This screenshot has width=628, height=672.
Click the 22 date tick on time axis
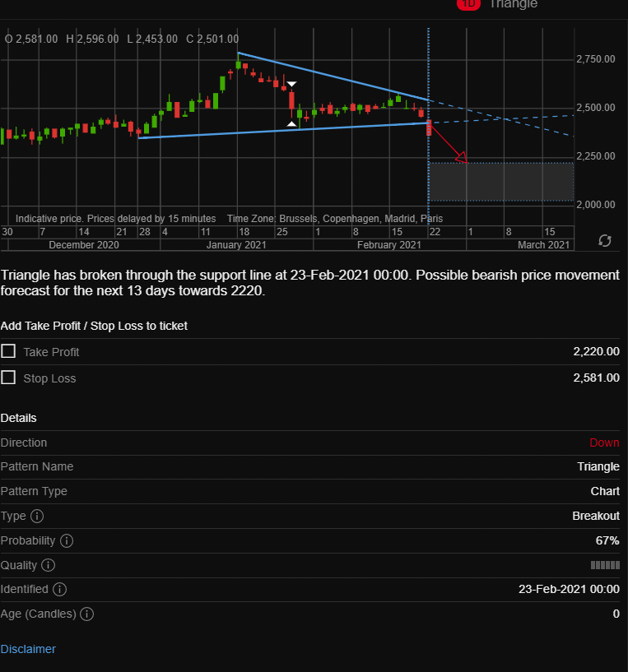tap(435, 232)
